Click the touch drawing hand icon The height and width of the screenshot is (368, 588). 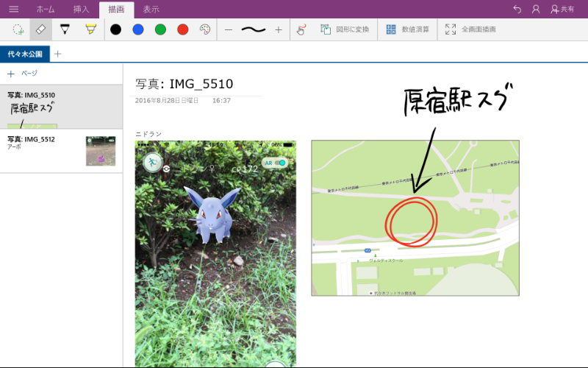coord(301,29)
